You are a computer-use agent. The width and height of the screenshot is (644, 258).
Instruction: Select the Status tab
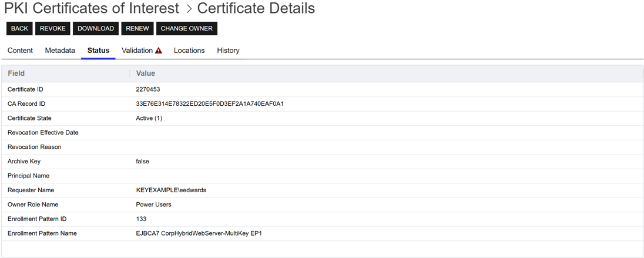(98, 51)
